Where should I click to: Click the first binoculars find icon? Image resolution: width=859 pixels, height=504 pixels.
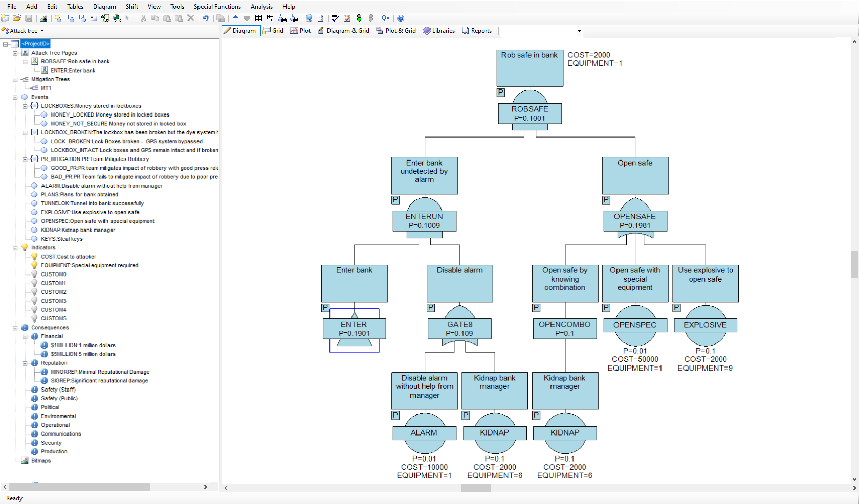[x=282, y=18]
